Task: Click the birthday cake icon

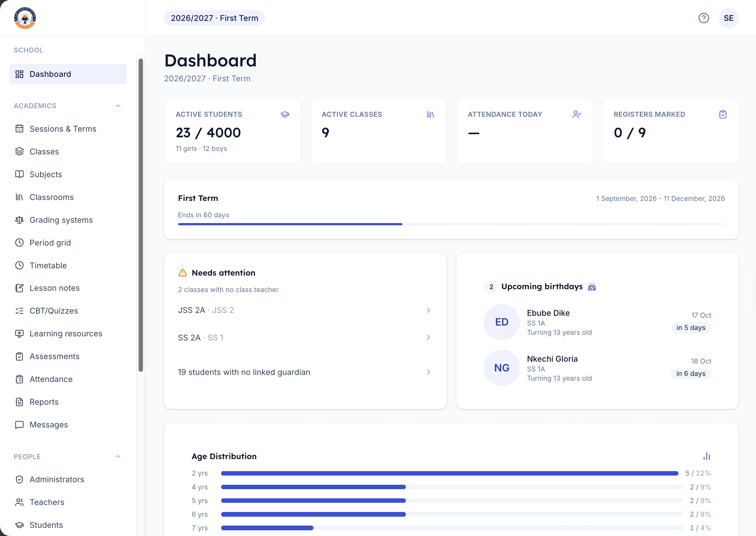Action: point(592,286)
